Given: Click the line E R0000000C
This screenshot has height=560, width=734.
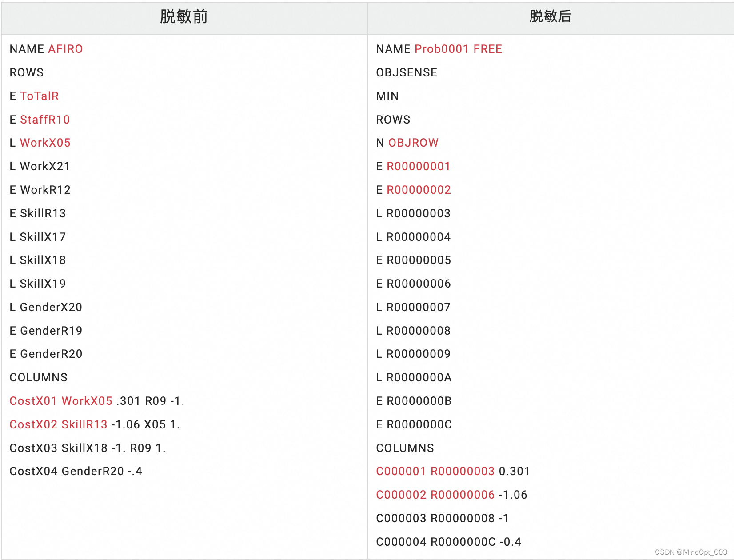Looking at the screenshot, I should click(x=414, y=424).
